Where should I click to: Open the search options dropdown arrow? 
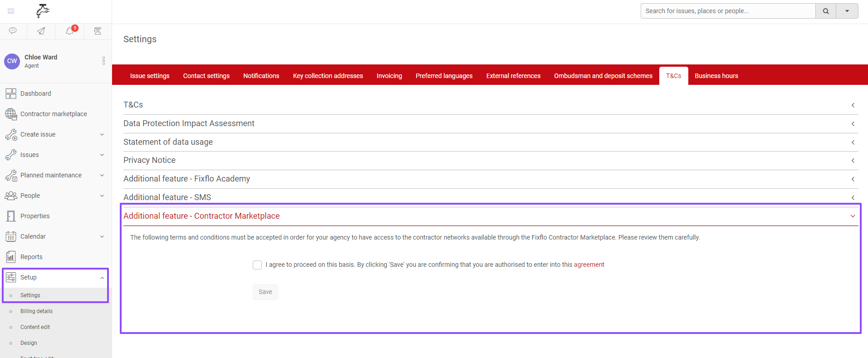pyautogui.click(x=847, y=11)
